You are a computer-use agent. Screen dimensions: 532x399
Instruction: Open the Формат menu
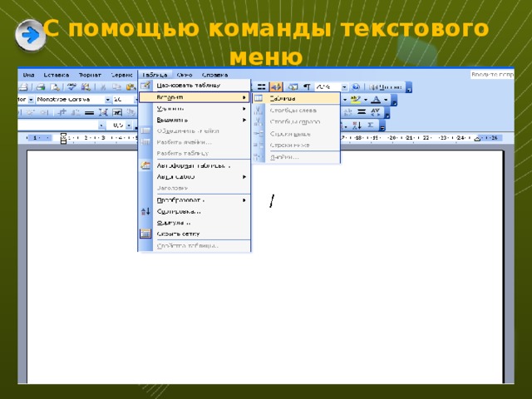[x=90, y=75]
